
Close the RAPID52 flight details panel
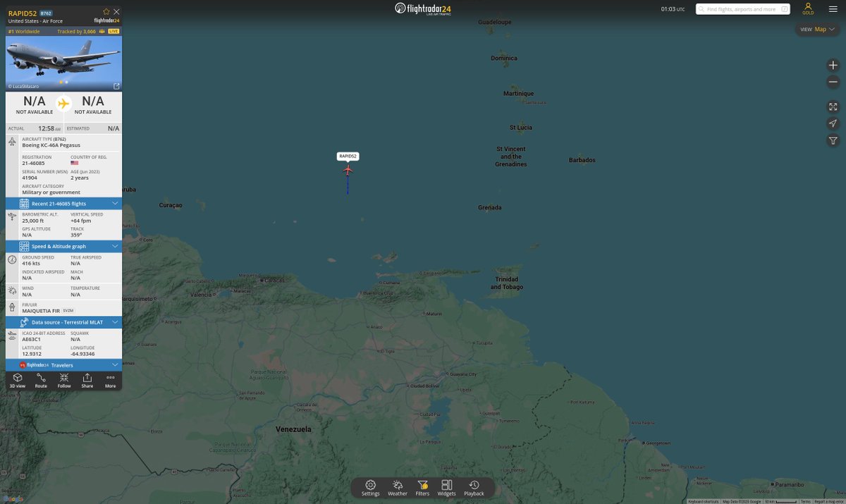pos(116,12)
